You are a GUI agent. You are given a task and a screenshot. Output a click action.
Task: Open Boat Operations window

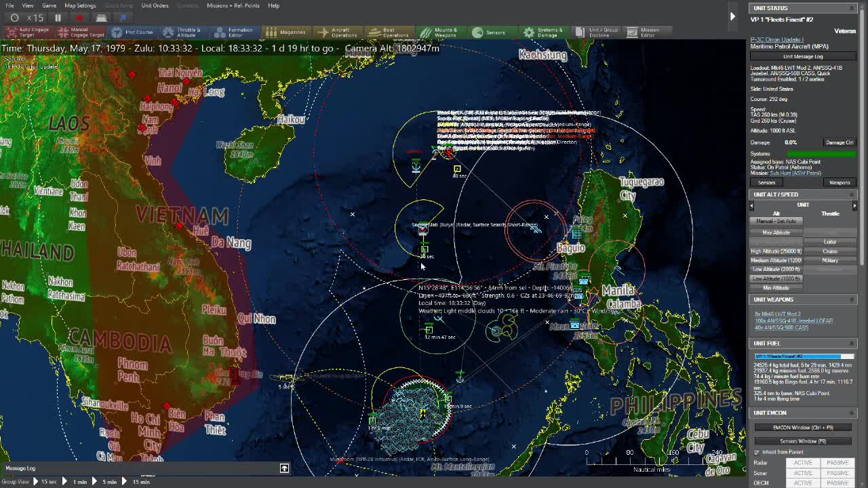point(389,32)
